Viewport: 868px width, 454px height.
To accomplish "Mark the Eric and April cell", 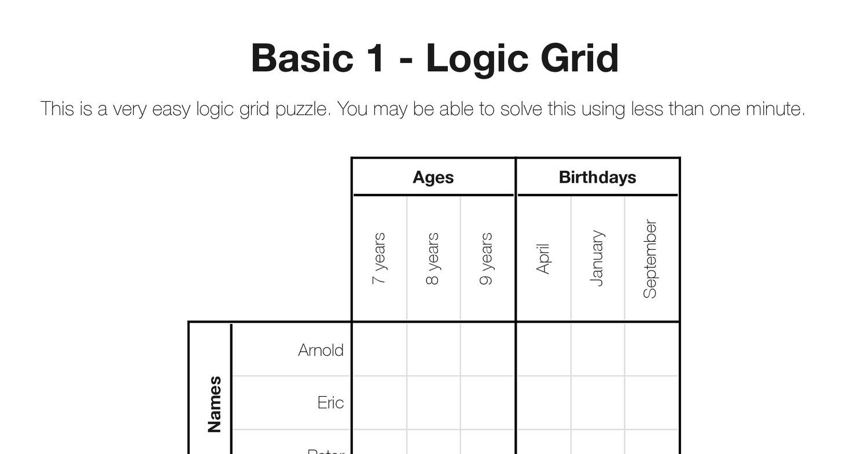I will click(543, 403).
